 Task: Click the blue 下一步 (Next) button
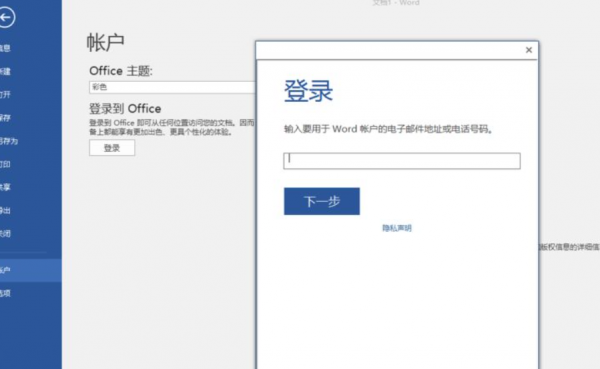point(322,201)
